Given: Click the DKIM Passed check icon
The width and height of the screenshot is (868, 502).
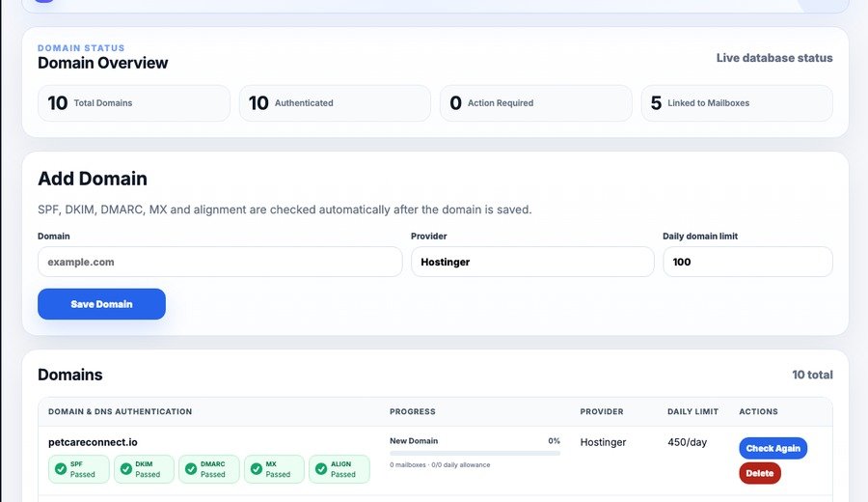Looking at the screenshot, I should coord(126,469).
